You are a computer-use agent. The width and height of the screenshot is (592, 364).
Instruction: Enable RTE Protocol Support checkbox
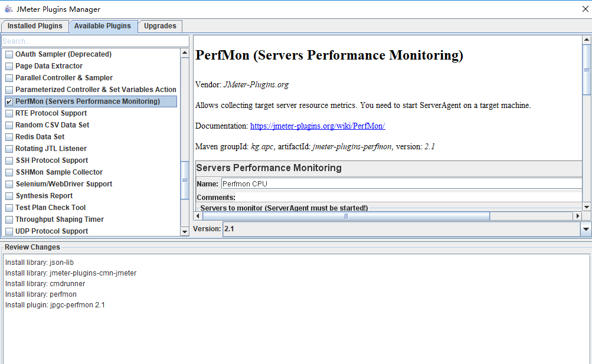(x=9, y=113)
